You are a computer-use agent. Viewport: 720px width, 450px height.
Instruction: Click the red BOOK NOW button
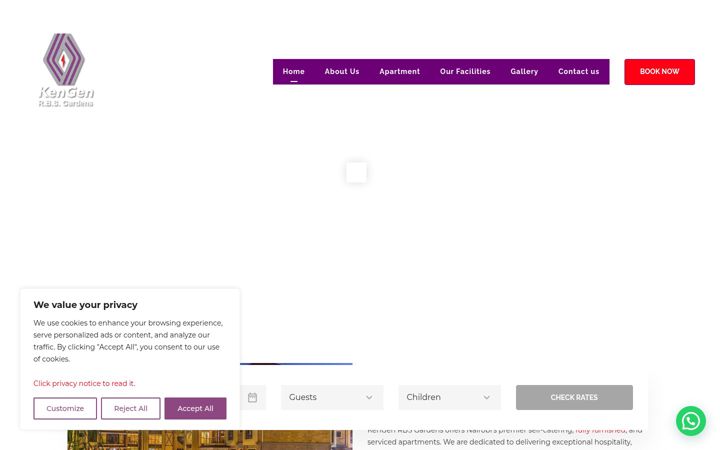click(659, 72)
